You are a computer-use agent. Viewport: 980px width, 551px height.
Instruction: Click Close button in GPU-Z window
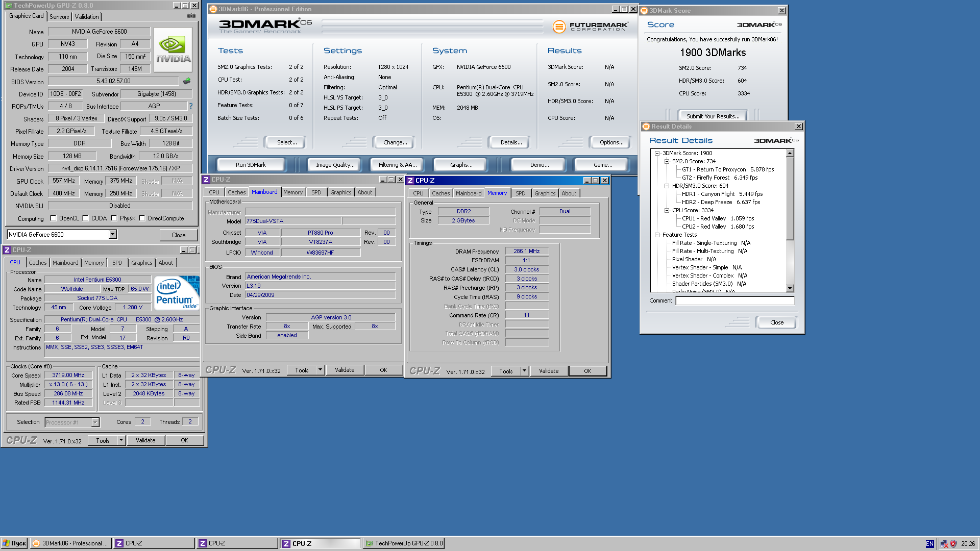[179, 235]
